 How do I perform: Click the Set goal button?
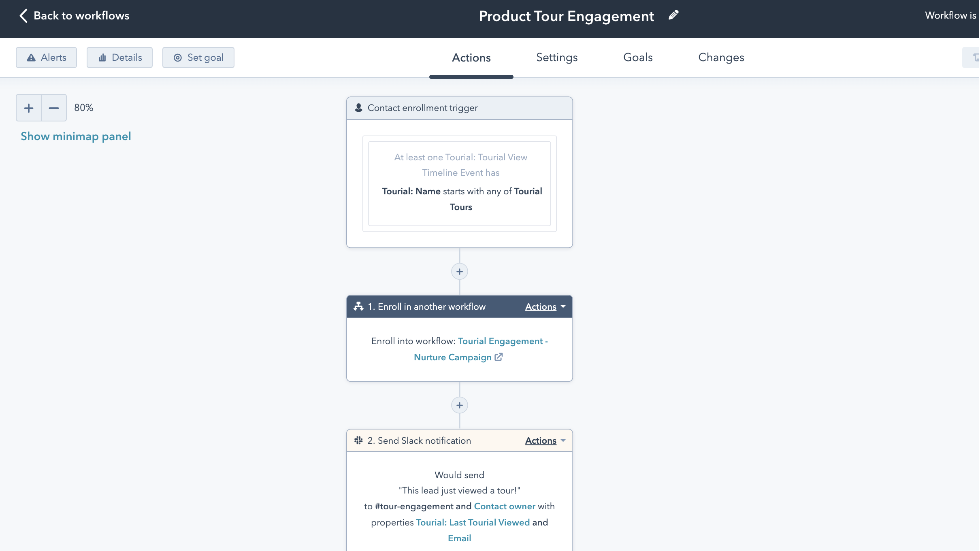[x=198, y=57]
